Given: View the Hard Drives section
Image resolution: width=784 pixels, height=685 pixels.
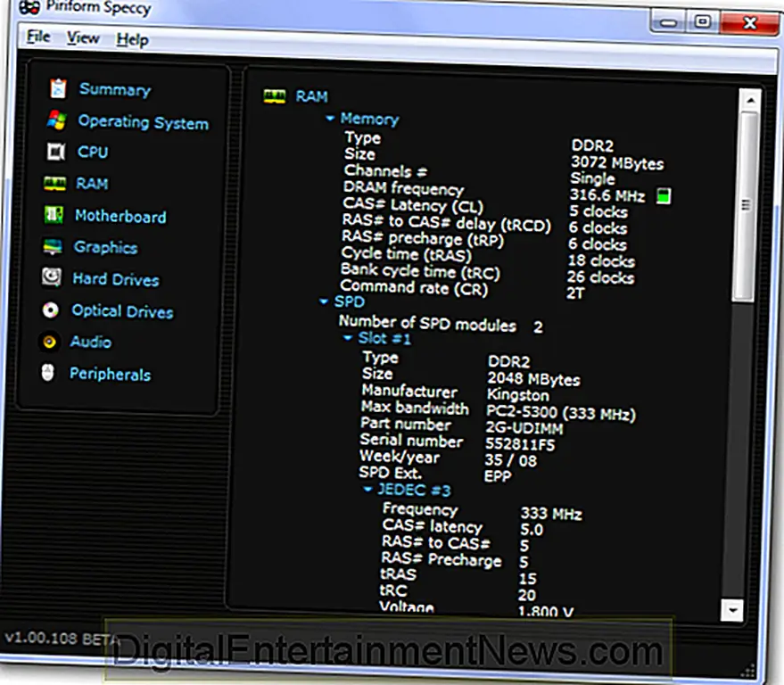Looking at the screenshot, I should point(116,279).
